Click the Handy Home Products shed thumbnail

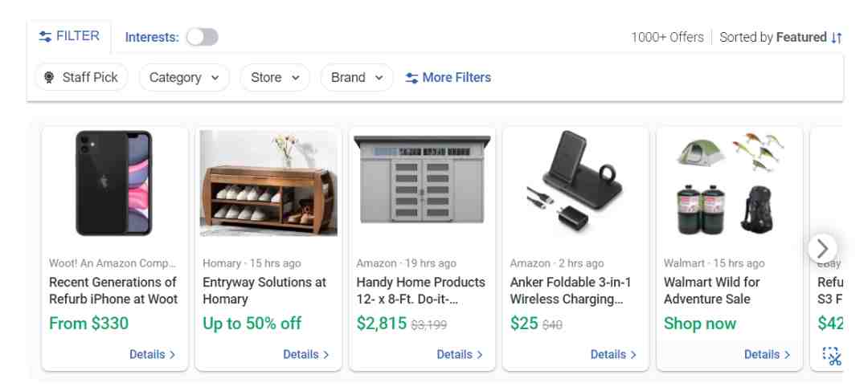tap(423, 180)
